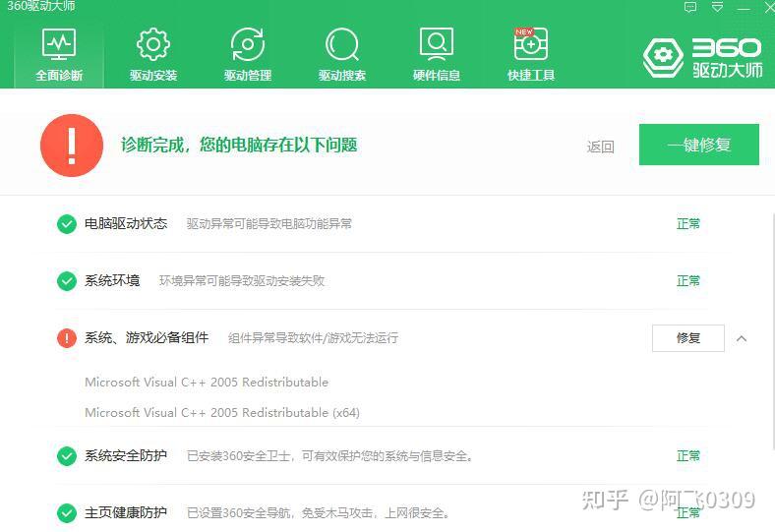
Task: Select the 系统安全防护 row title
Action: (x=126, y=455)
